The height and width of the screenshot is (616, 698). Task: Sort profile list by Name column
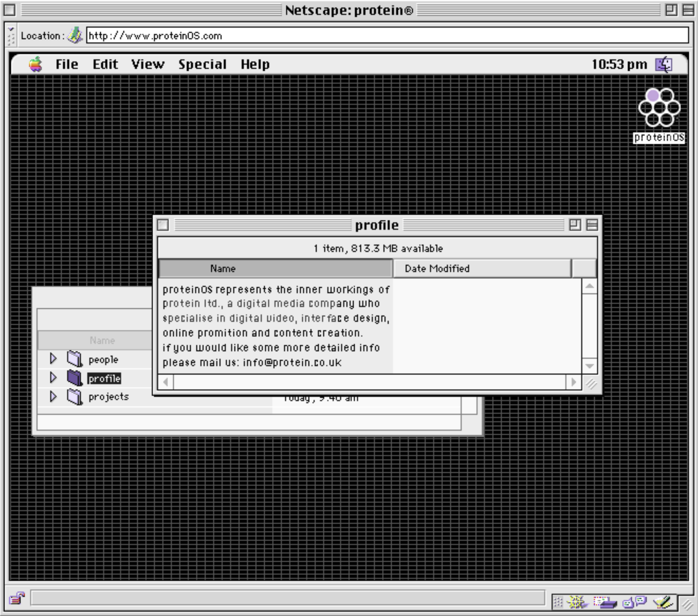(x=275, y=268)
